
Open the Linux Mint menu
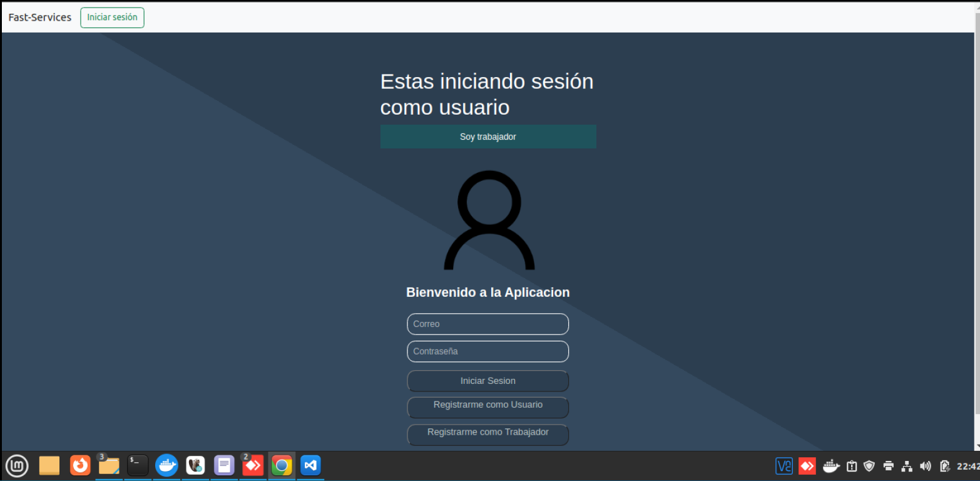click(x=17, y=465)
